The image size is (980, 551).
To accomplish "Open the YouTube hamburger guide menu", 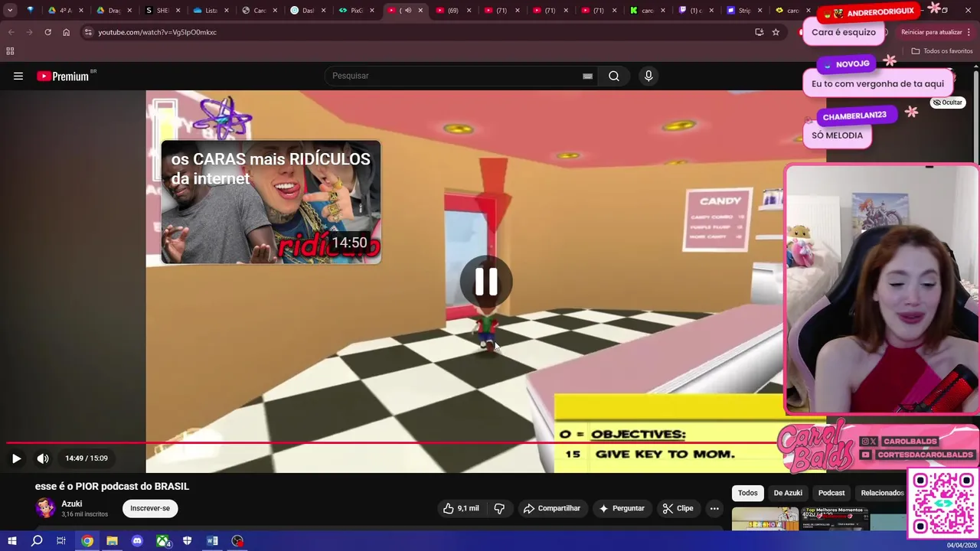I will tap(18, 76).
